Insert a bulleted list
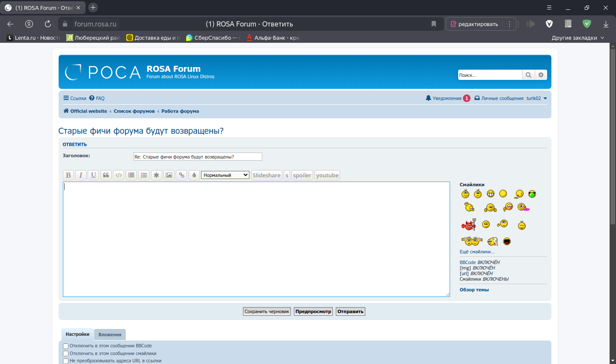The height and width of the screenshot is (364, 616). 131,175
